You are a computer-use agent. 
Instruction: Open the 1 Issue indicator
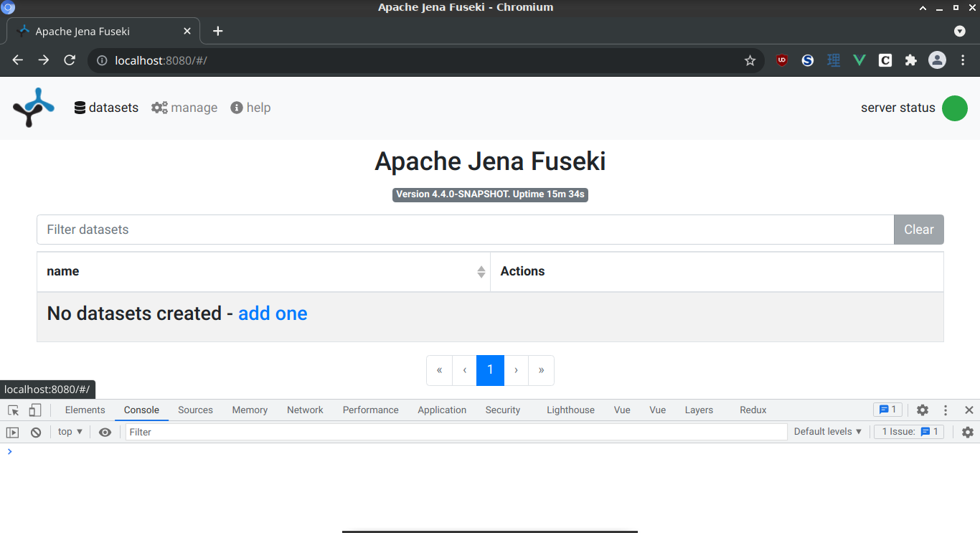tap(908, 432)
